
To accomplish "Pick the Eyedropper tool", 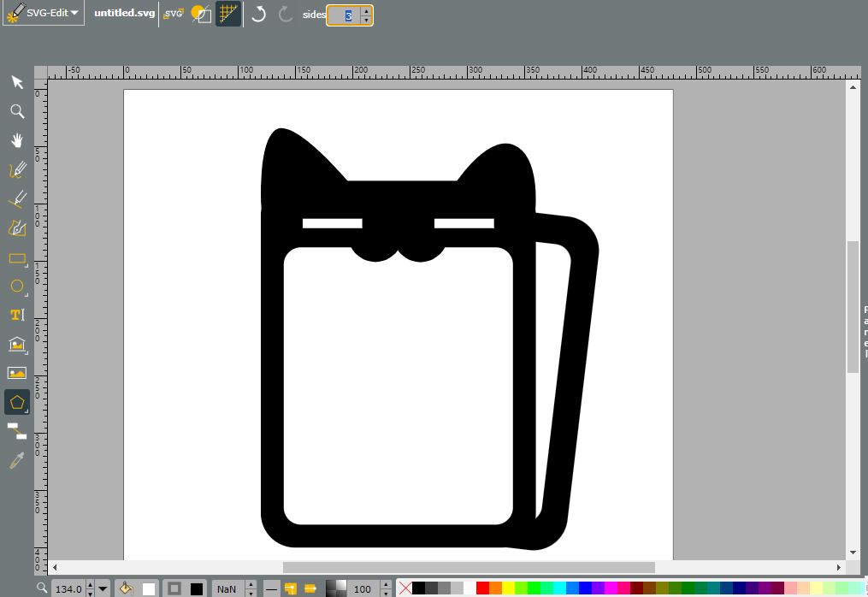I will point(17,460).
